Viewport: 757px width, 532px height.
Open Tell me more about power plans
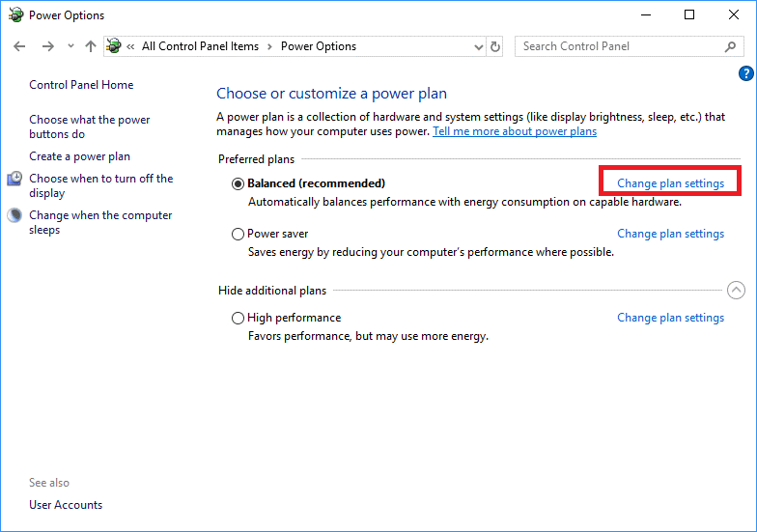click(515, 131)
